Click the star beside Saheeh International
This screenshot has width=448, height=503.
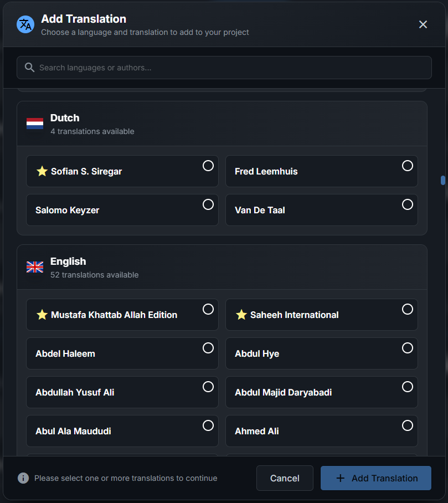[241, 315]
